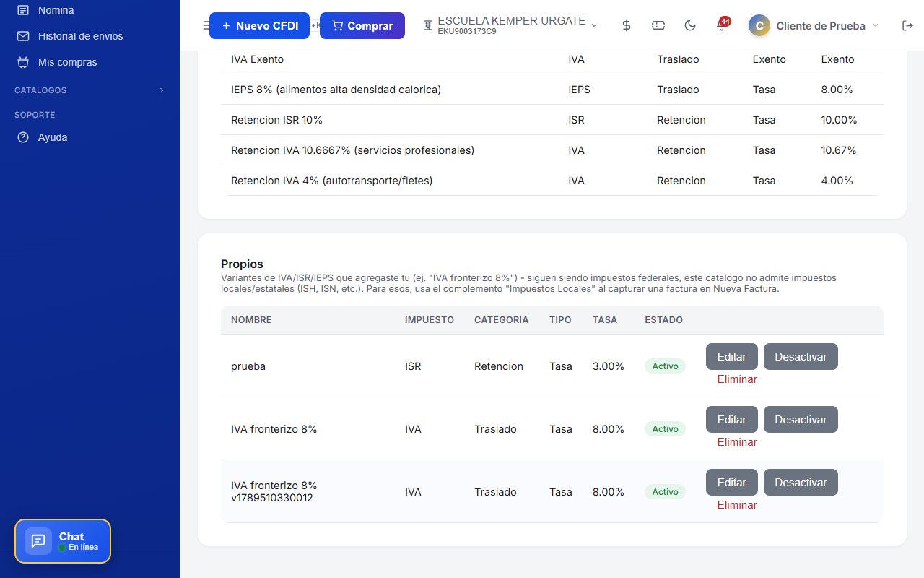Viewport: 924px width, 578px height.
Task: Select the Retencion ISR 10% row name
Action: (276, 120)
